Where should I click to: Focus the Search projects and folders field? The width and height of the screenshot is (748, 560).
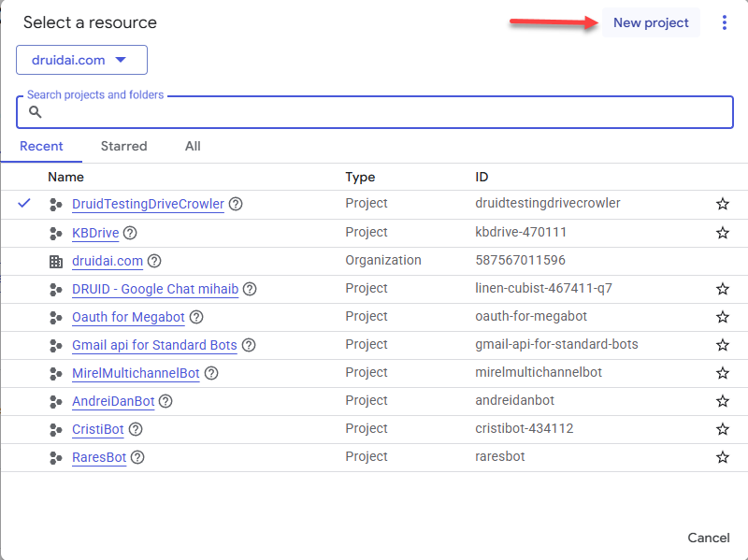pos(375,112)
